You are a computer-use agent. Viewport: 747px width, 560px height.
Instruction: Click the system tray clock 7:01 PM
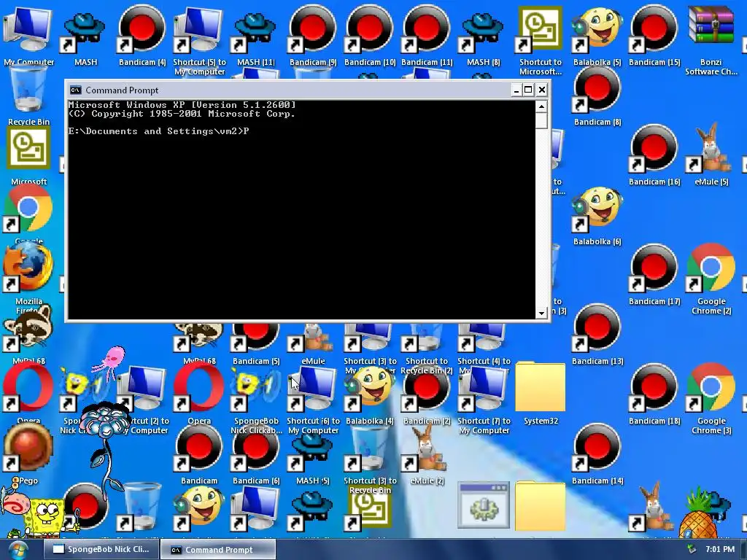tap(720, 549)
